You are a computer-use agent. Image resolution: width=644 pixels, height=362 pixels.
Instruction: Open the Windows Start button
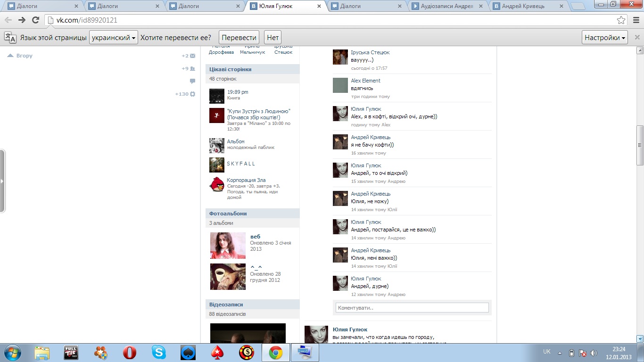click(x=12, y=353)
